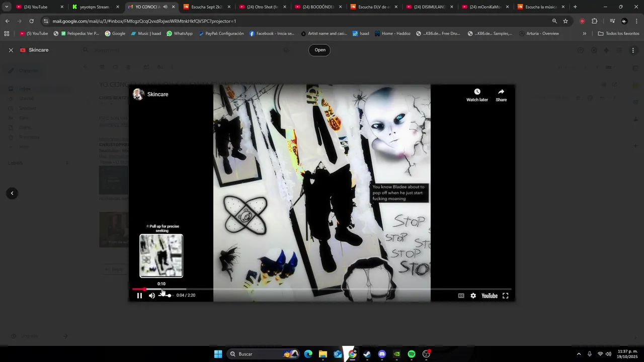Open the (5) YouTube bookmark

[x=34, y=34]
